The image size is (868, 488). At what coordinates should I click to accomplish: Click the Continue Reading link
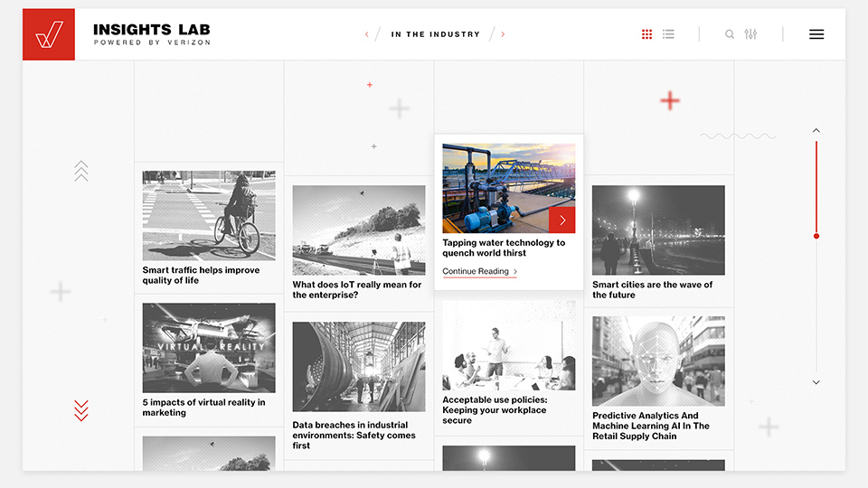pyautogui.click(x=476, y=271)
